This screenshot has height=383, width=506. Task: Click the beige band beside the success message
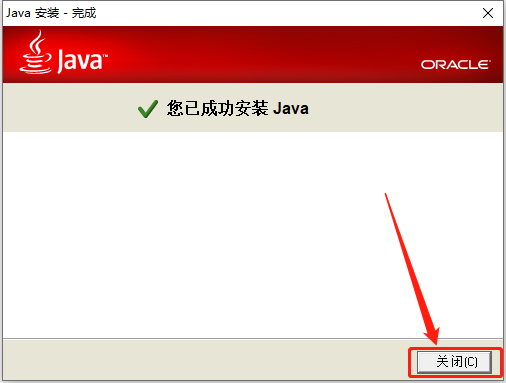click(400, 108)
